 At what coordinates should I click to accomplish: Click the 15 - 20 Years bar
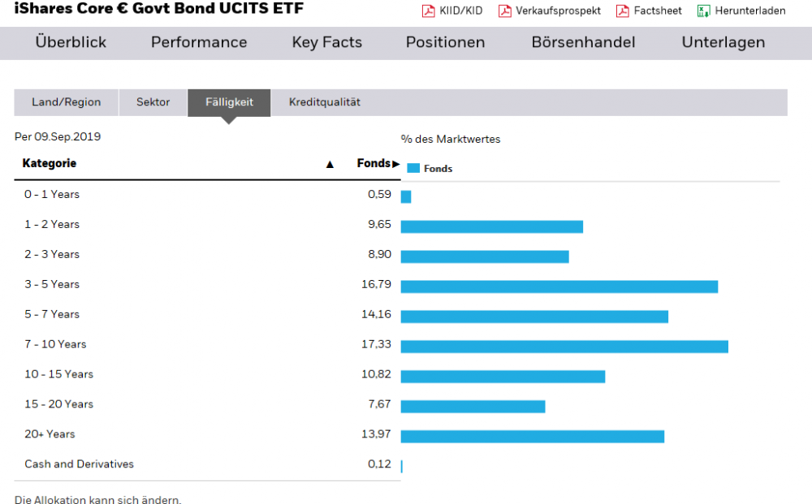pyautogui.click(x=473, y=407)
